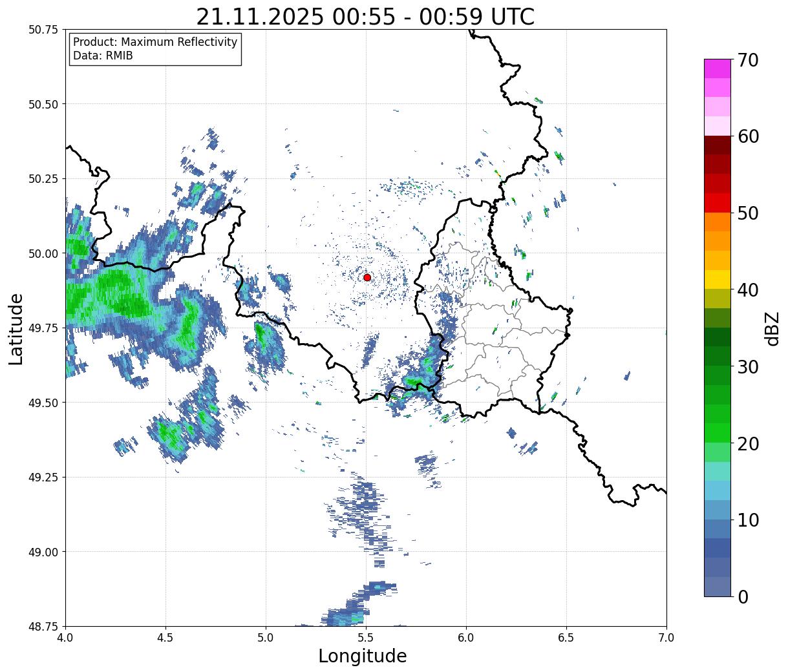Click the 70 tick label on the colorbar
Viewport: 788px width, 672px height.
coord(747,60)
